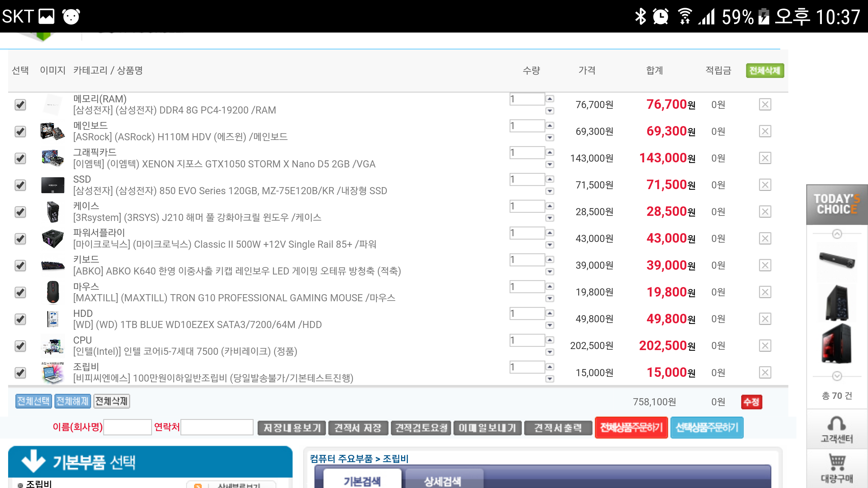Image resolution: width=868 pixels, height=488 pixels.
Task: Show previous Today's Choice items with up arrow
Action: click(x=837, y=234)
